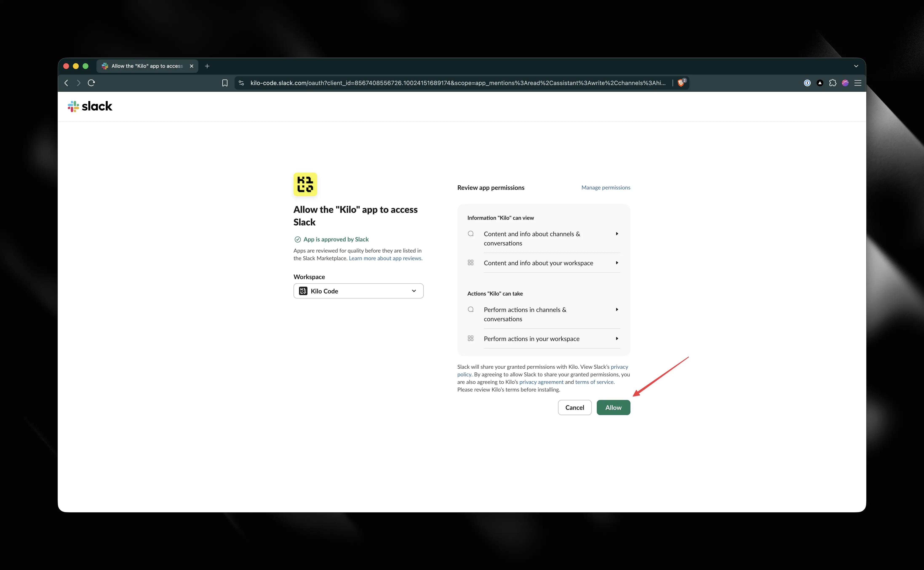The image size is (924, 570).
Task: Go forward with browser forward arrow
Action: pos(79,83)
